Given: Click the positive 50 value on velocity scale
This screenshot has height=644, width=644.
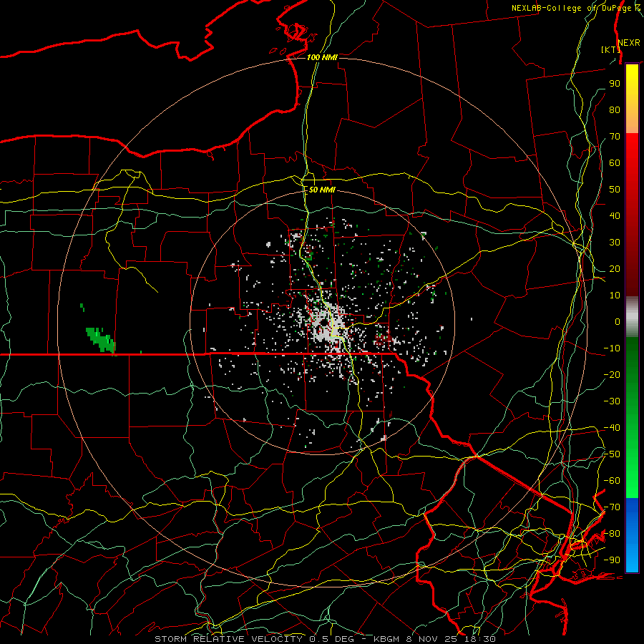Looking at the screenshot, I should [615, 190].
